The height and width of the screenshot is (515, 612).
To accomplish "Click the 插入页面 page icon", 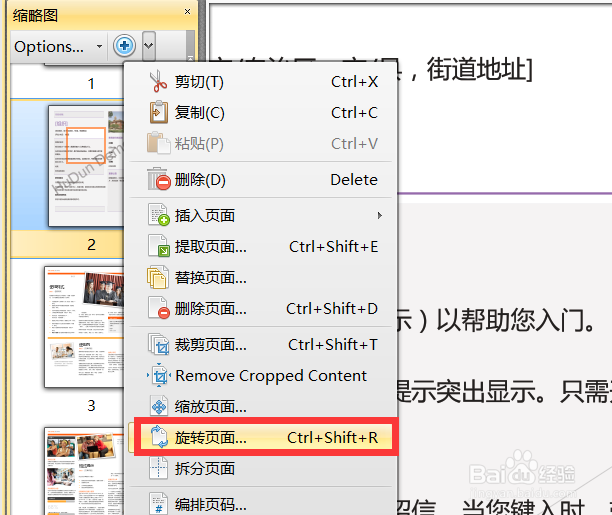I will (x=158, y=215).
